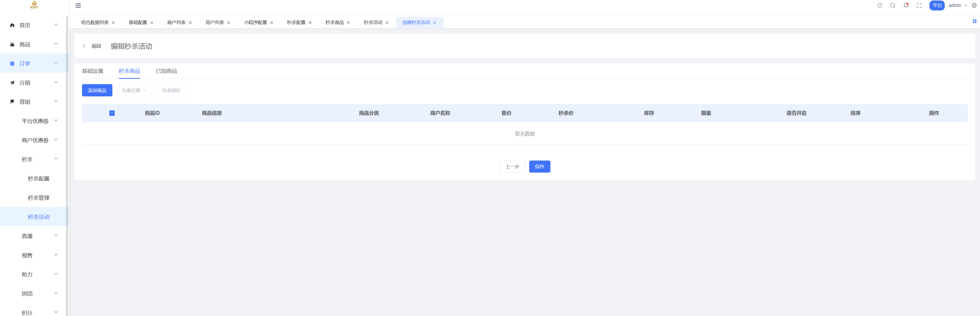The image size is (980, 316).
Task: Close the 创建秒杀活动 tab
Action: point(434,23)
